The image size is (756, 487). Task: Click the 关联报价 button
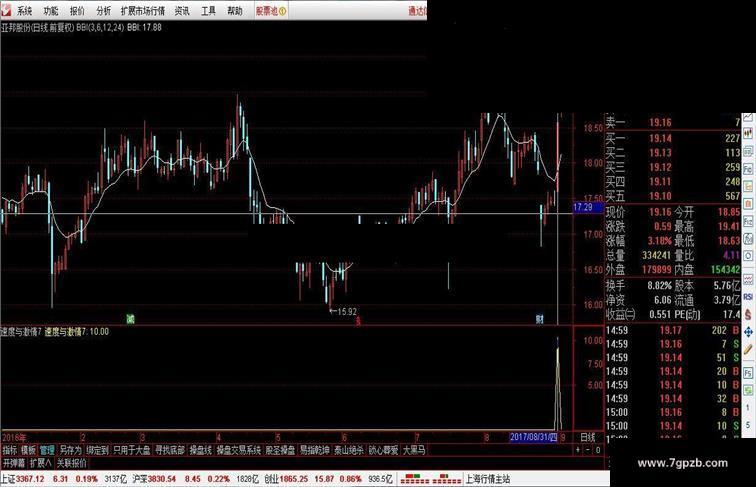click(72, 463)
